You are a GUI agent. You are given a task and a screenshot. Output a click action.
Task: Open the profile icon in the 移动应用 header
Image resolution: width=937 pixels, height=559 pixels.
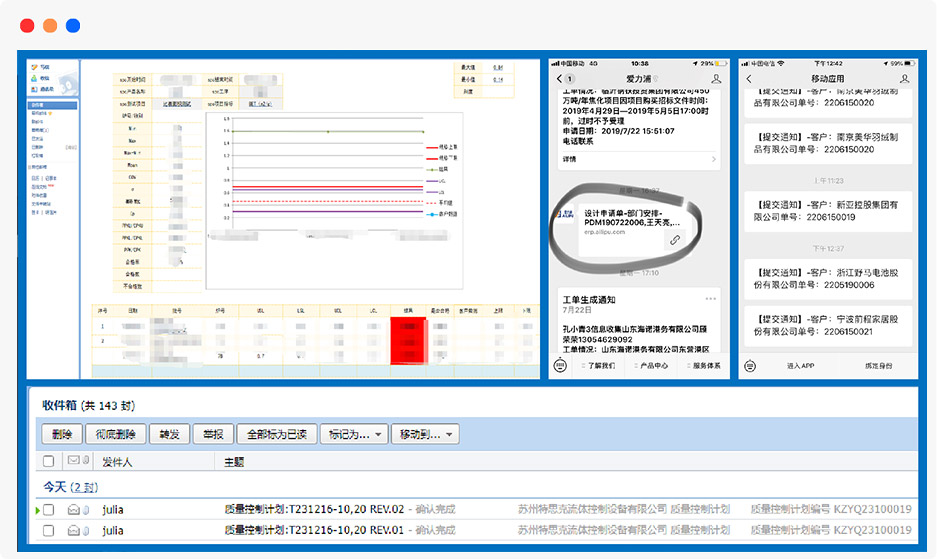tap(905, 78)
